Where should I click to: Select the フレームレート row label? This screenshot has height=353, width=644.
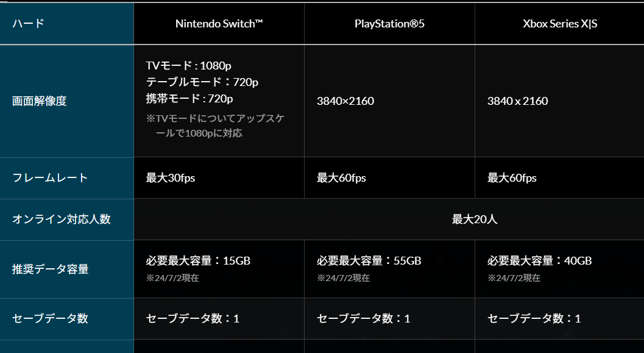tap(51, 178)
